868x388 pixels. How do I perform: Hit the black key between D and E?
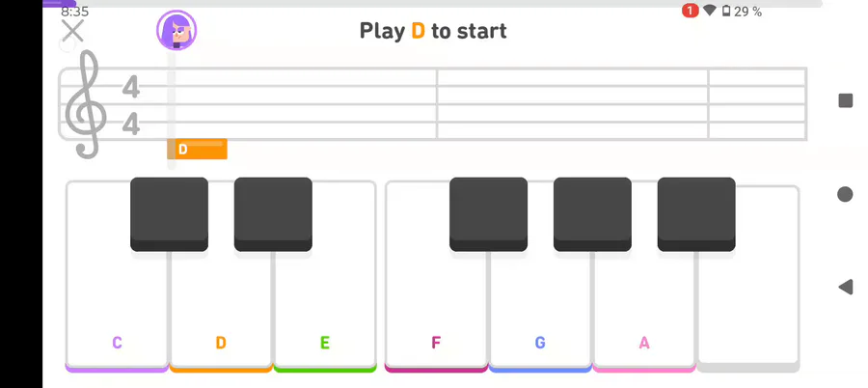pyautogui.click(x=273, y=214)
